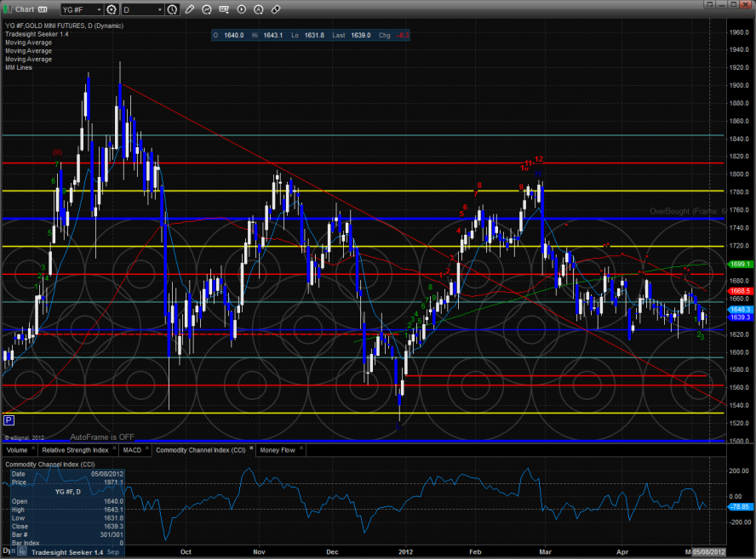756x559 pixels.
Task: Click the play button toolbar icon
Action: point(242,10)
